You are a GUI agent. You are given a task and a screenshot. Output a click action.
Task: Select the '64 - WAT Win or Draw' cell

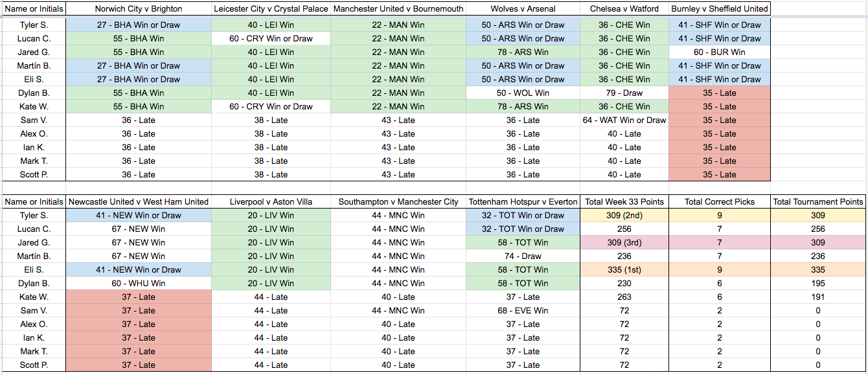pyautogui.click(x=624, y=120)
